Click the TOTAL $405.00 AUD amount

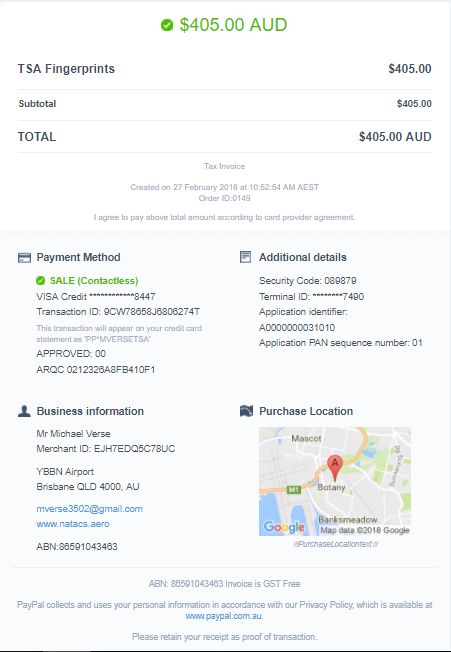coord(395,137)
